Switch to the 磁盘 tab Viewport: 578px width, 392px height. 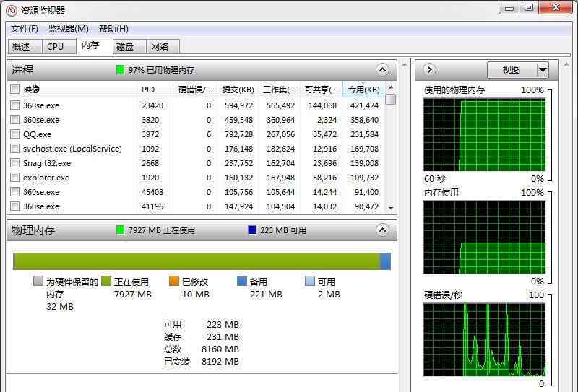129,47
